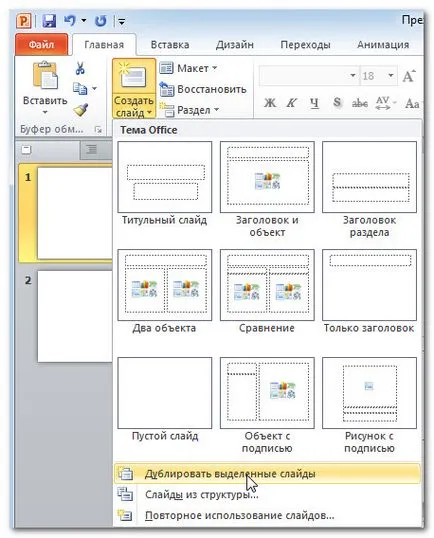434x538 pixels.
Task: Choose the Пустой слайд layout
Action: click(x=165, y=399)
